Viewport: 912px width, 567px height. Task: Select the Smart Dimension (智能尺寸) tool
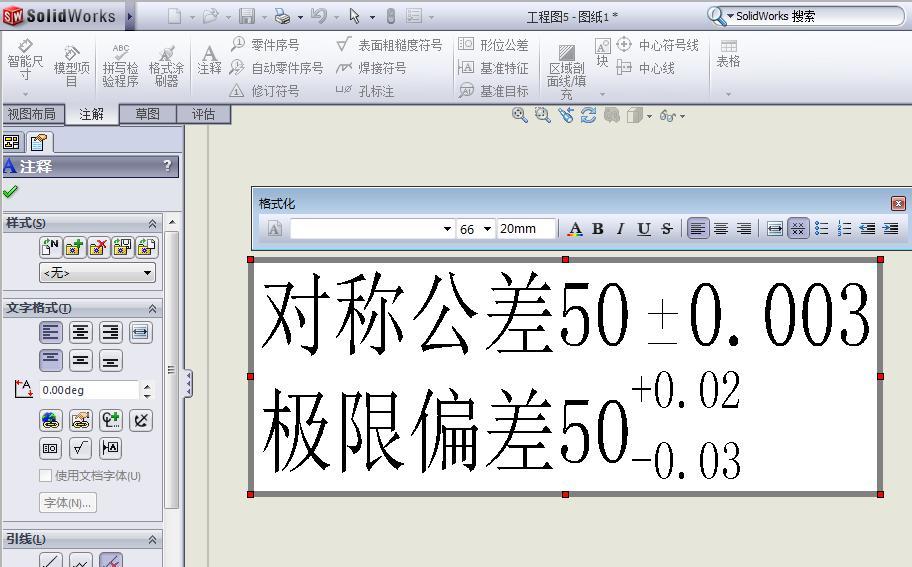25,60
